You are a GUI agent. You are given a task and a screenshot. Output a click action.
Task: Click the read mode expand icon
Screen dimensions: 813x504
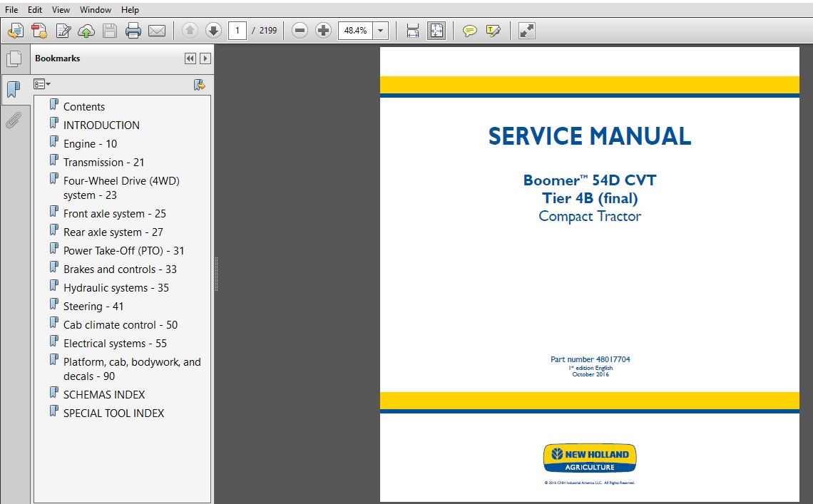(x=526, y=31)
